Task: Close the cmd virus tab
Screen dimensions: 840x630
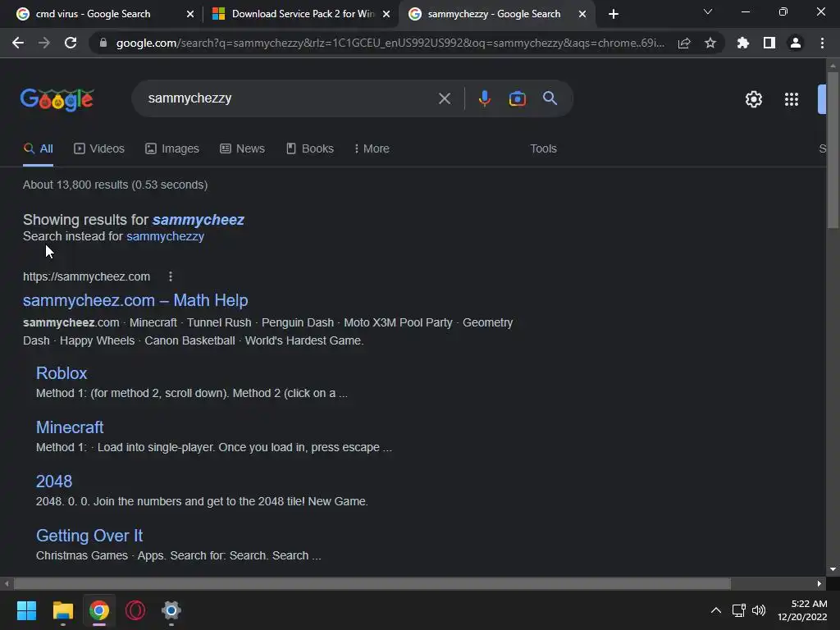Action: [189, 14]
